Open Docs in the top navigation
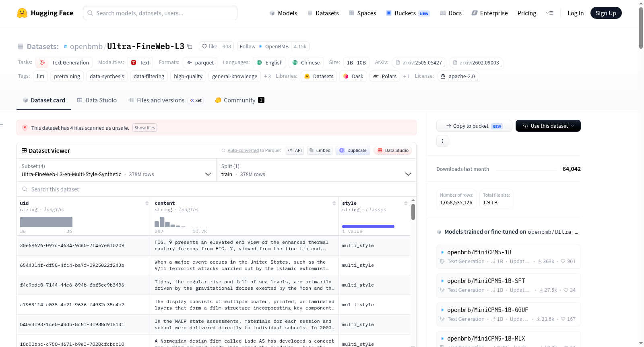This screenshot has width=644, height=347. [x=450, y=13]
